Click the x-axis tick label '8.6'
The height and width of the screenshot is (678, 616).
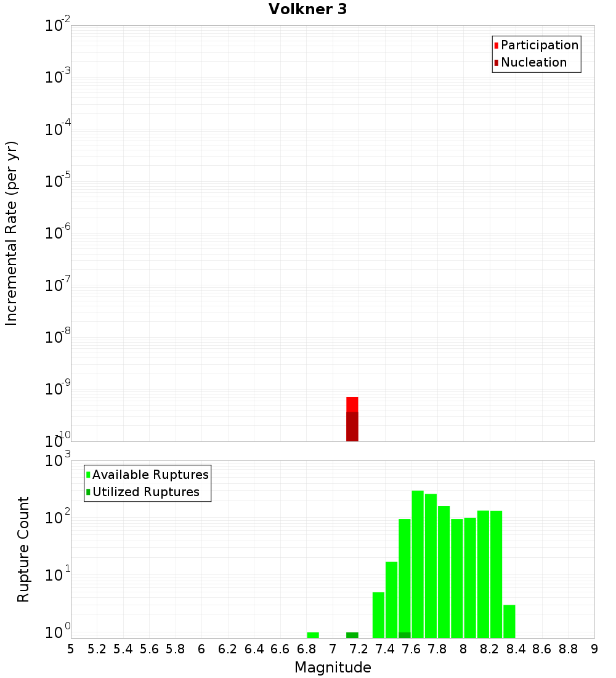pyautogui.click(x=542, y=650)
